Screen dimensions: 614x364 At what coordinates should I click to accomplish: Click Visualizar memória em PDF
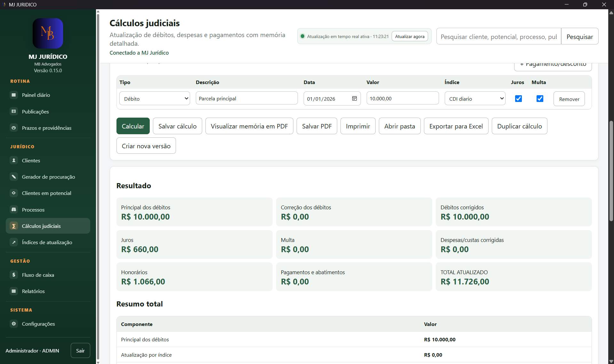pos(249,126)
